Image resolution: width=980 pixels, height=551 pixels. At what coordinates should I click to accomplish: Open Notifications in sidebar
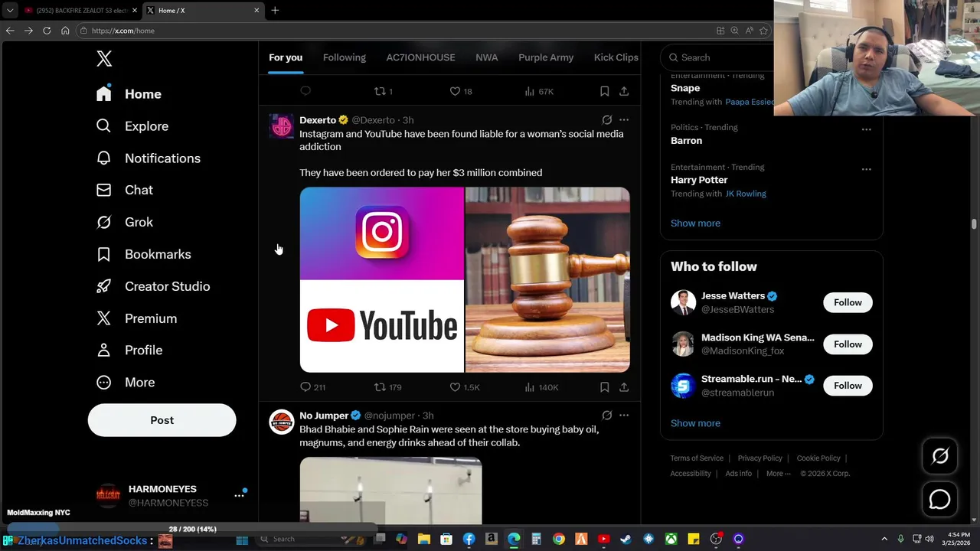[148, 158]
